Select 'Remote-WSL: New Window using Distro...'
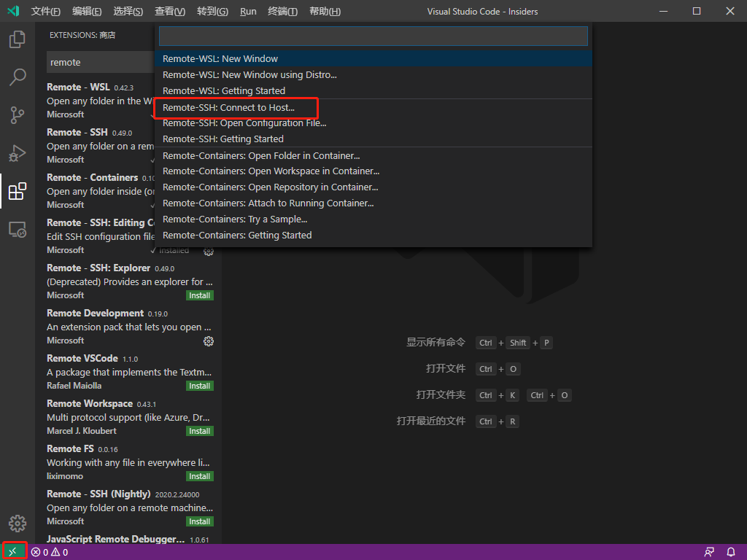The height and width of the screenshot is (560, 747). [373, 75]
